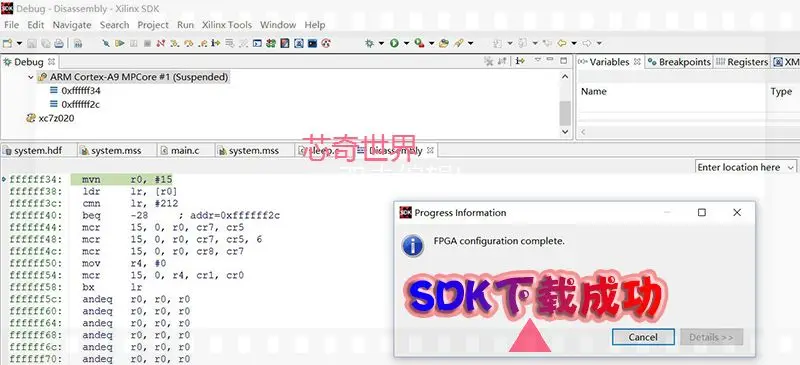Image resolution: width=800 pixels, height=365 pixels.
Task: Open the File menu
Action: coord(11,25)
